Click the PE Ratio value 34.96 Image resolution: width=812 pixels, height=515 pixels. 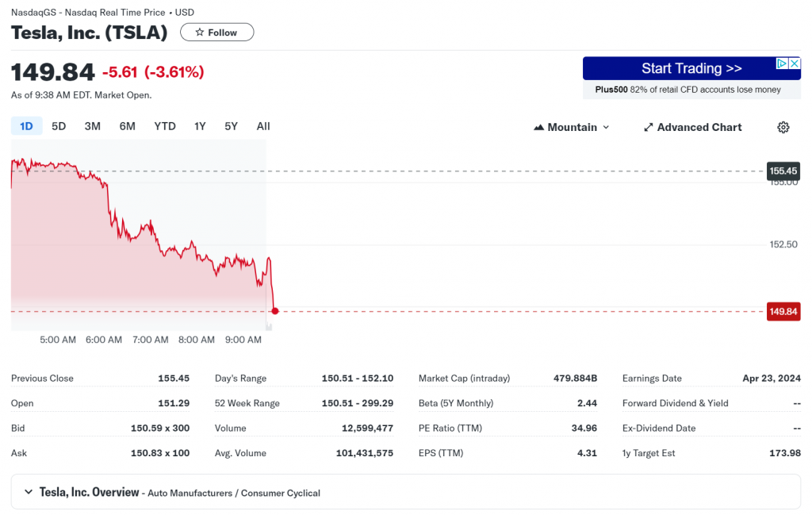point(584,428)
